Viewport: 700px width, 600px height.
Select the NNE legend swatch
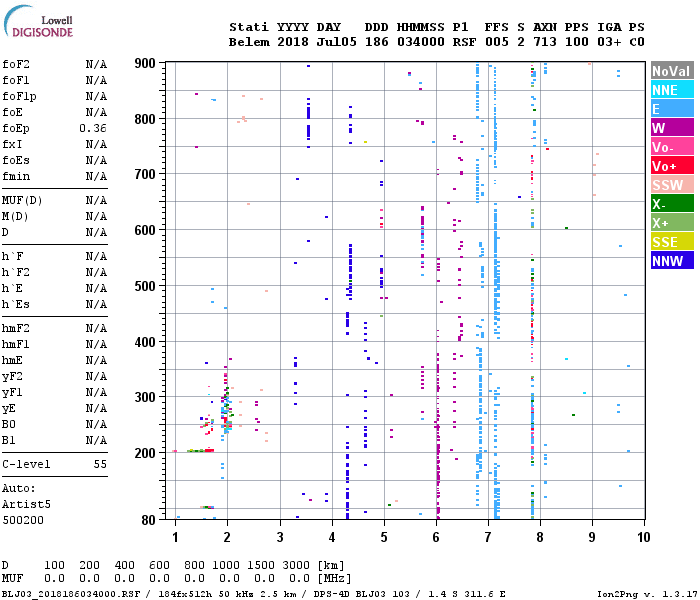click(x=672, y=90)
